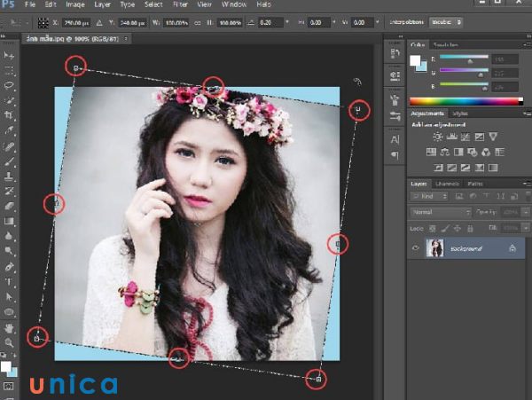The width and height of the screenshot is (532, 400).
Task: Pick the Horizontal Type tool
Action: (10, 282)
